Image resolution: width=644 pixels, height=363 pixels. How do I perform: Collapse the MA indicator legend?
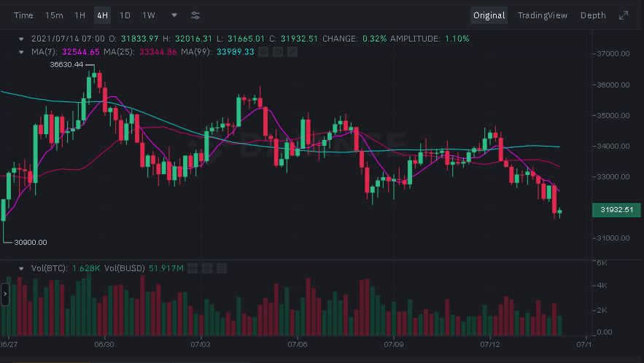(x=21, y=52)
